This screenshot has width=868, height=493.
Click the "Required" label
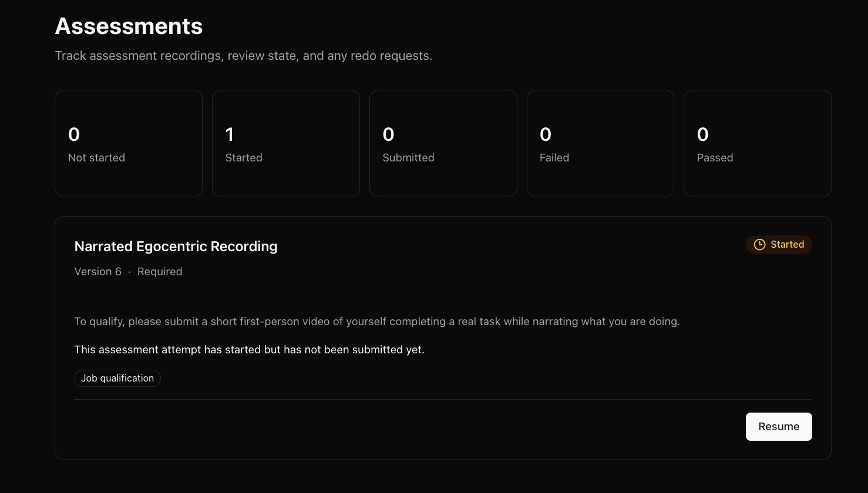click(x=160, y=272)
